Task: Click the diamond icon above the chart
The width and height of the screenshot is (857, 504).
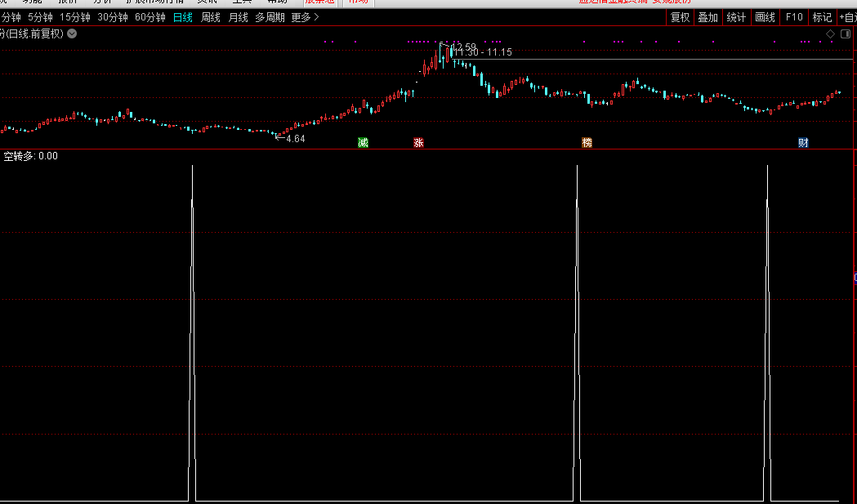Action: [x=831, y=33]
